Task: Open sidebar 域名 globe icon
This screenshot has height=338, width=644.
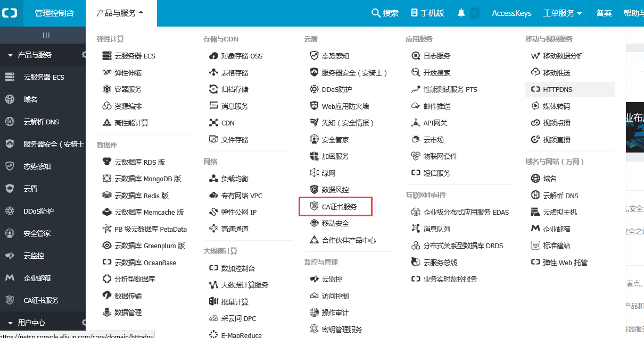Action: click(x=10, y=99)
